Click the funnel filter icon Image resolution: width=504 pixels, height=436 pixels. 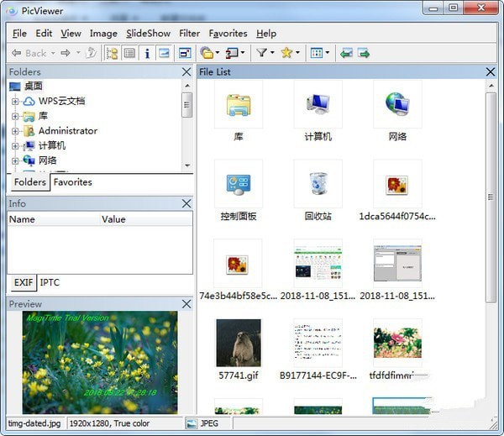pyautogui.click(x=261, y=53)
